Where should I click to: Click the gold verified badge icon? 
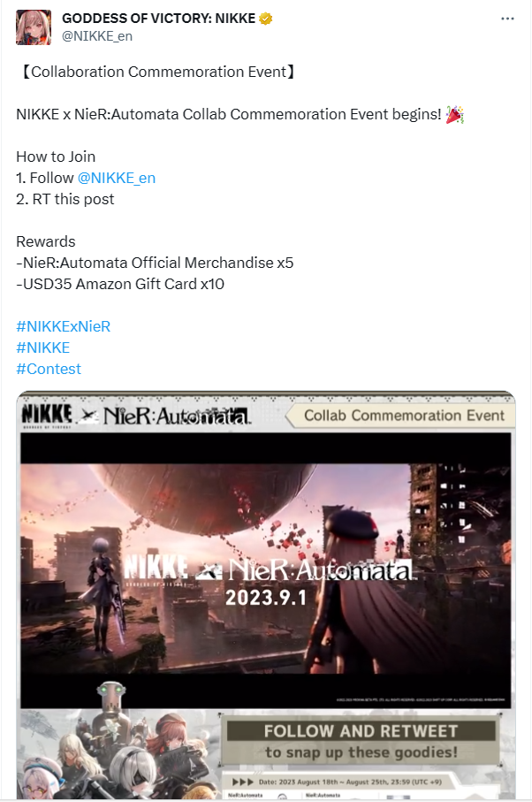tap(265, 19)
